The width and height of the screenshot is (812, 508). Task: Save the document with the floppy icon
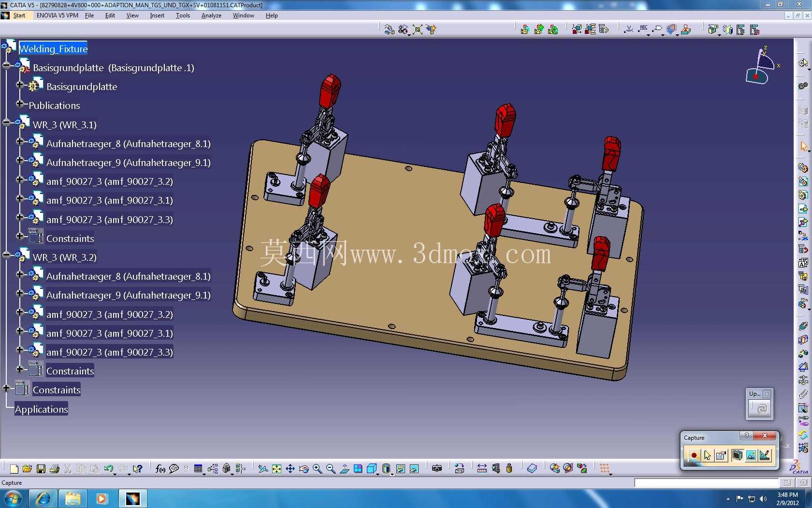pyautogui.click(x=41, y=468)
